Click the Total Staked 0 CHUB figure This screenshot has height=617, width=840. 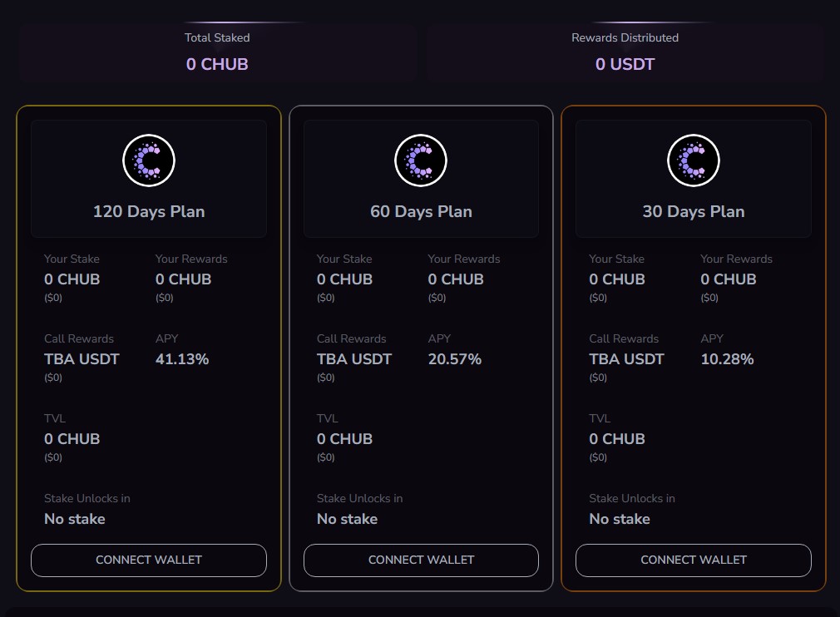pyautogui.click(x=217, y=64)
